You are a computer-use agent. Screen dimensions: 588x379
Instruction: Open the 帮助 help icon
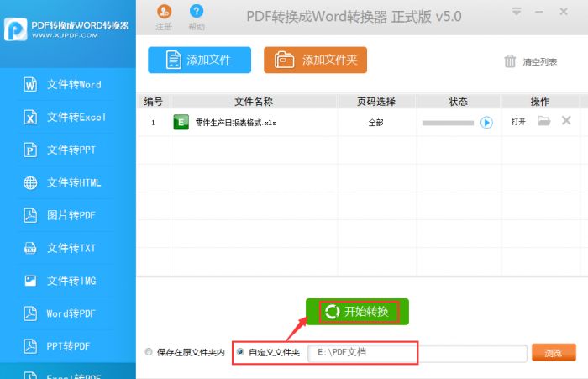tap(197, 11)
